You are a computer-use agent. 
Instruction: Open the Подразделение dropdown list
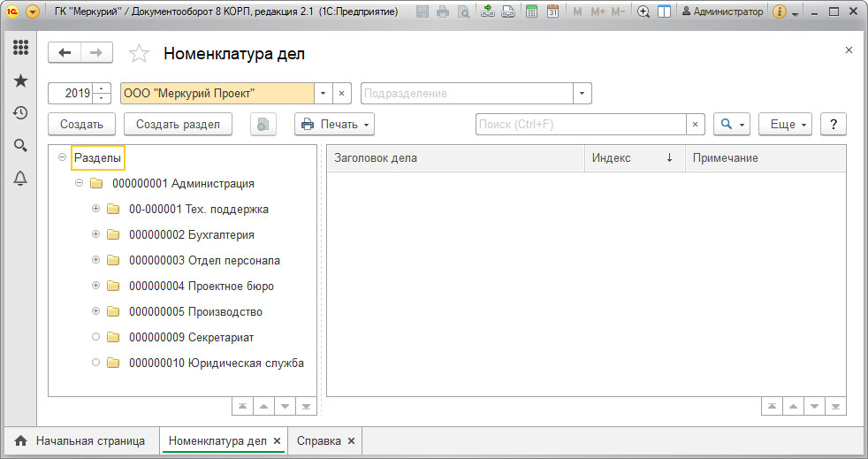click(582, 94)
